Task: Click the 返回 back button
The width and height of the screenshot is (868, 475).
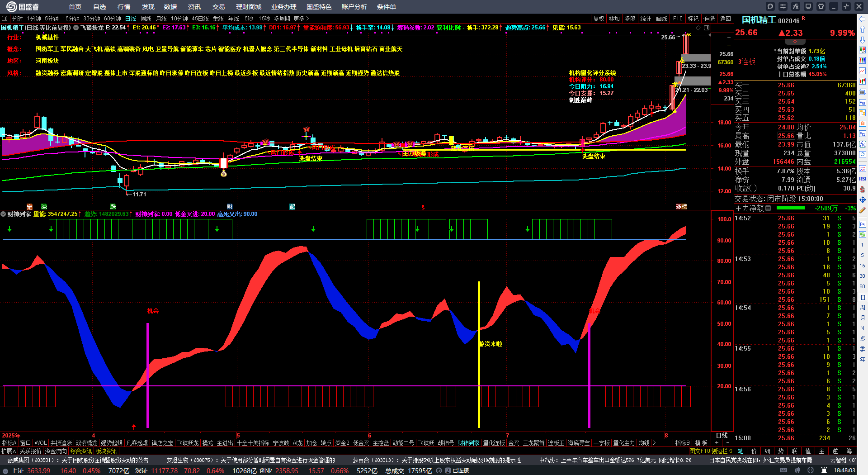Action: (726, 19)
